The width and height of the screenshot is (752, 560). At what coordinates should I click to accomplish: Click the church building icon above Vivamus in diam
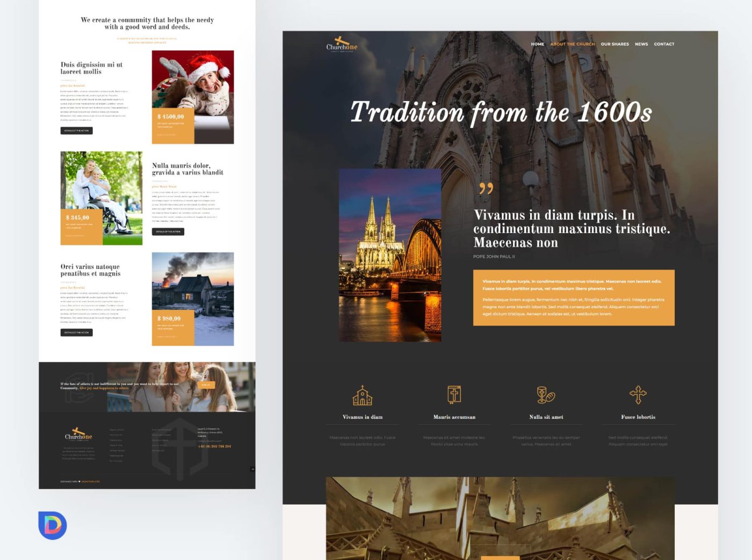[x=363, y=395]
